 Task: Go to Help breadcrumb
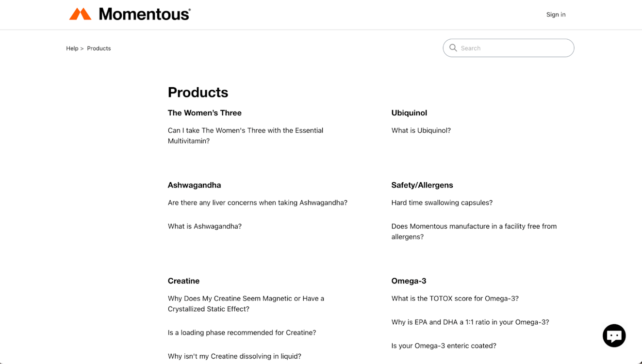tap(72, 48)
